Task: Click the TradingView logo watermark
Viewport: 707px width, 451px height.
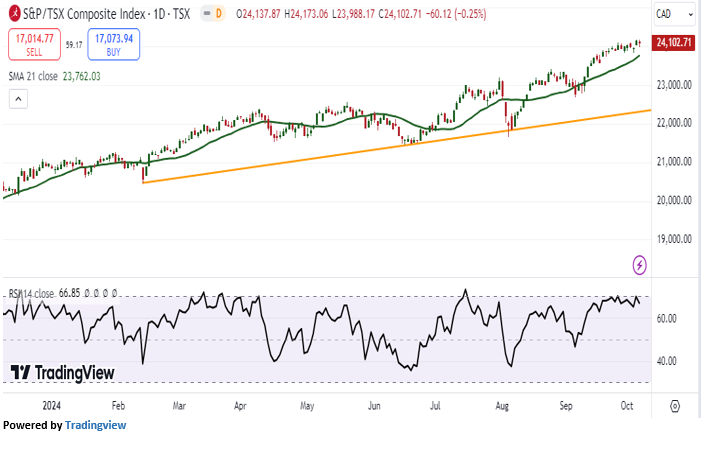Action: pyautogui.click(x=62, y=373)
